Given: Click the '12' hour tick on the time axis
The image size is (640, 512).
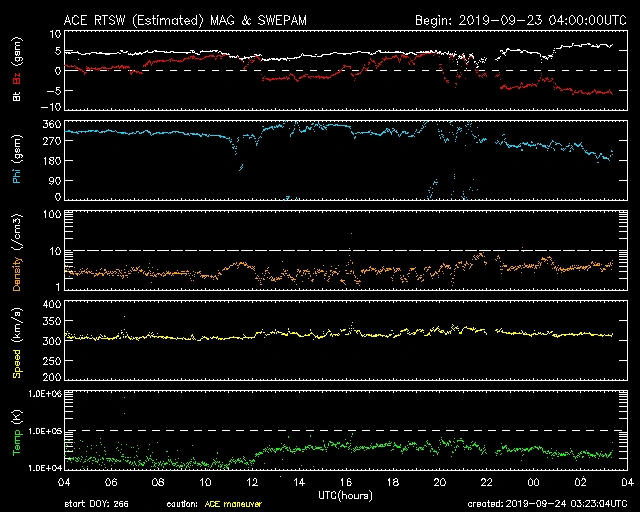Looking at the screenshot, I should (x=252, y=482).
